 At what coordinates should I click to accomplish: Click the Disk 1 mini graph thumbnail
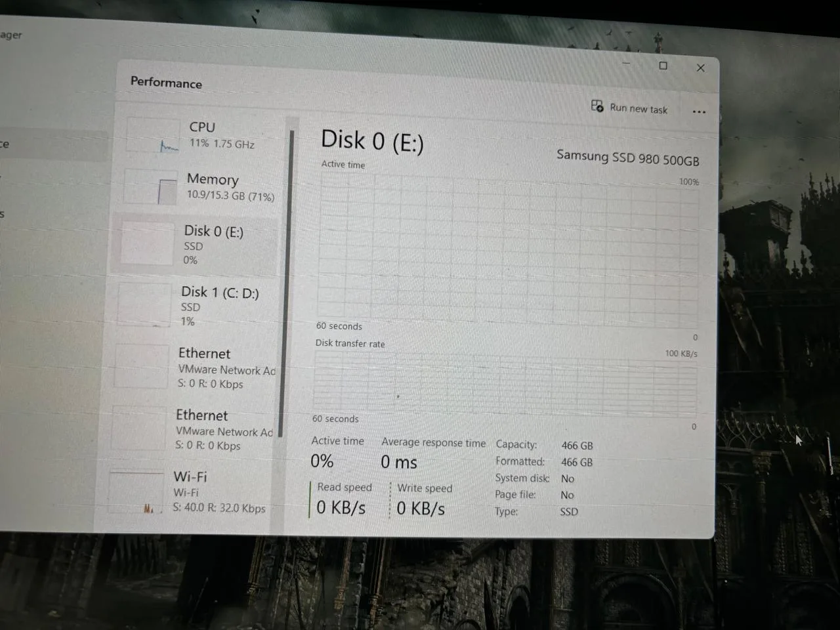[144, 304]
